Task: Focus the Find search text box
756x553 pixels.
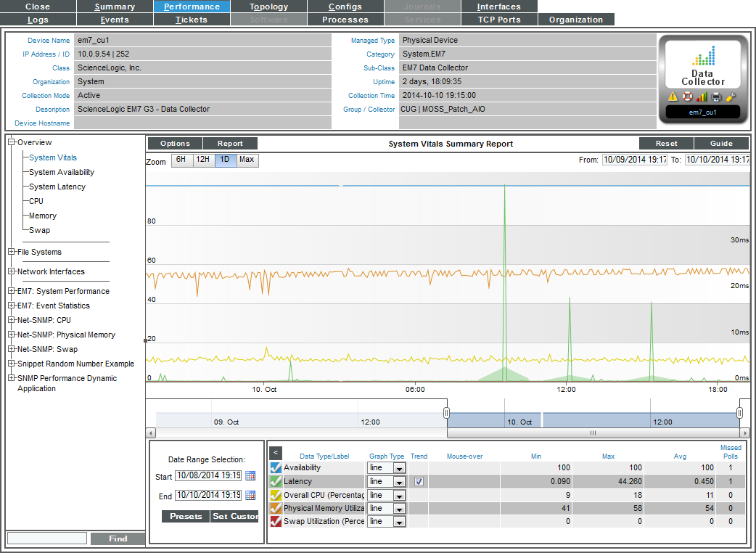Action: click(47, 538)
